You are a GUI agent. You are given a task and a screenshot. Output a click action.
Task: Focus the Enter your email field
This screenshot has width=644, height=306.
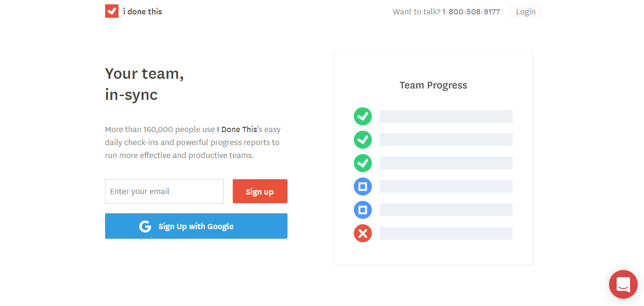click(164, 191)
